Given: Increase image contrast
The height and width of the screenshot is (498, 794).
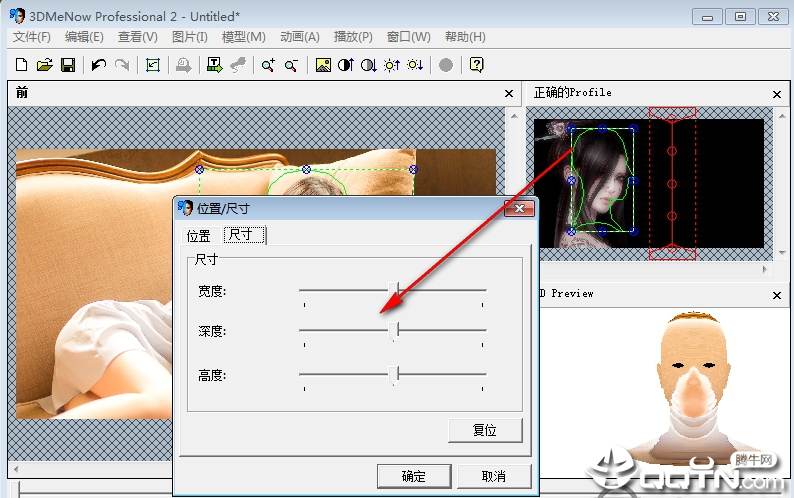Looking at the screenshot, I should coord(346,65).
